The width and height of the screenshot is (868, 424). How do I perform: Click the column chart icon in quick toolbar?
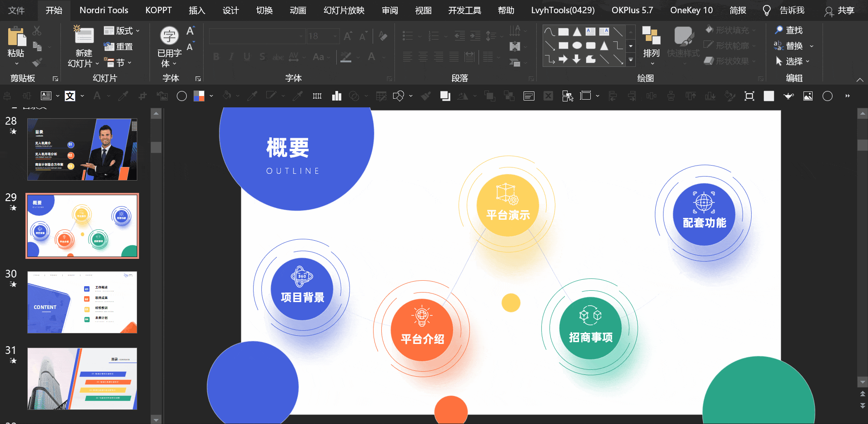pos(337,96)
